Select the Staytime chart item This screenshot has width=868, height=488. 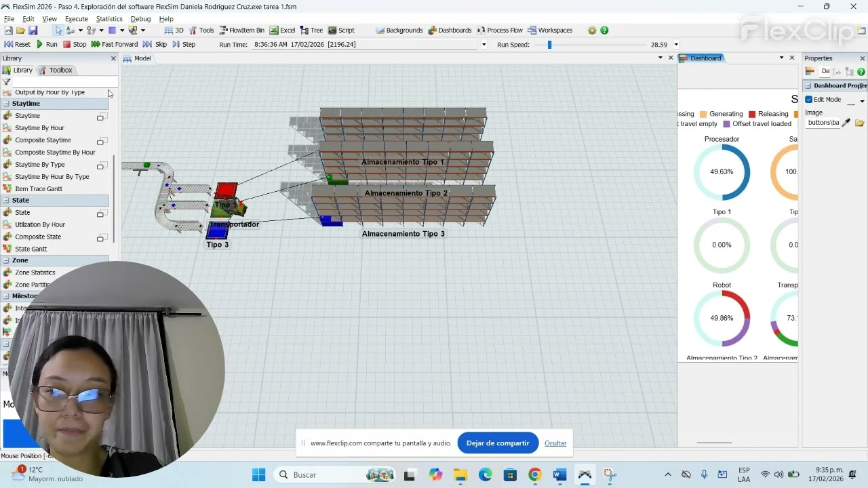[27, 116]
